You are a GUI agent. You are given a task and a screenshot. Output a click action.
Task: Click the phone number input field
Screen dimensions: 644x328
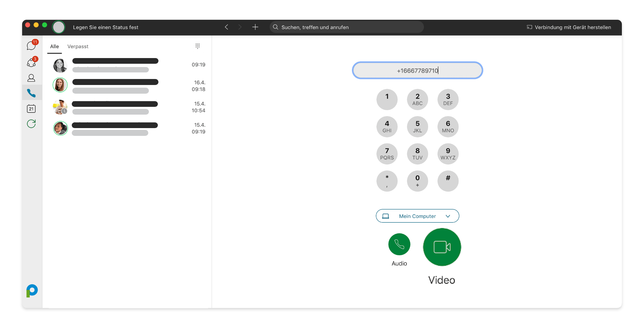coord(417,71)
